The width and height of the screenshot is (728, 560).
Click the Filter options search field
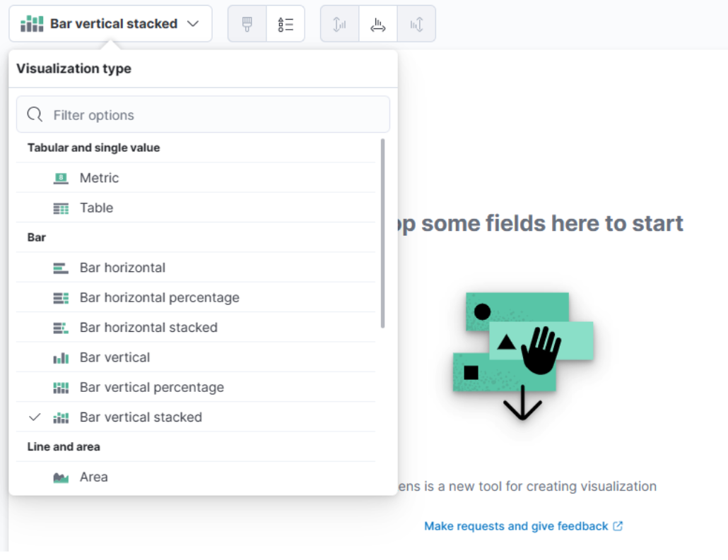[203, 114]
